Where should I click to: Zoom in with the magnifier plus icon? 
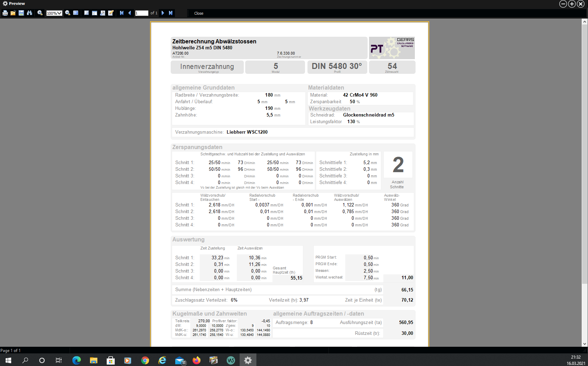coord(40,13)
